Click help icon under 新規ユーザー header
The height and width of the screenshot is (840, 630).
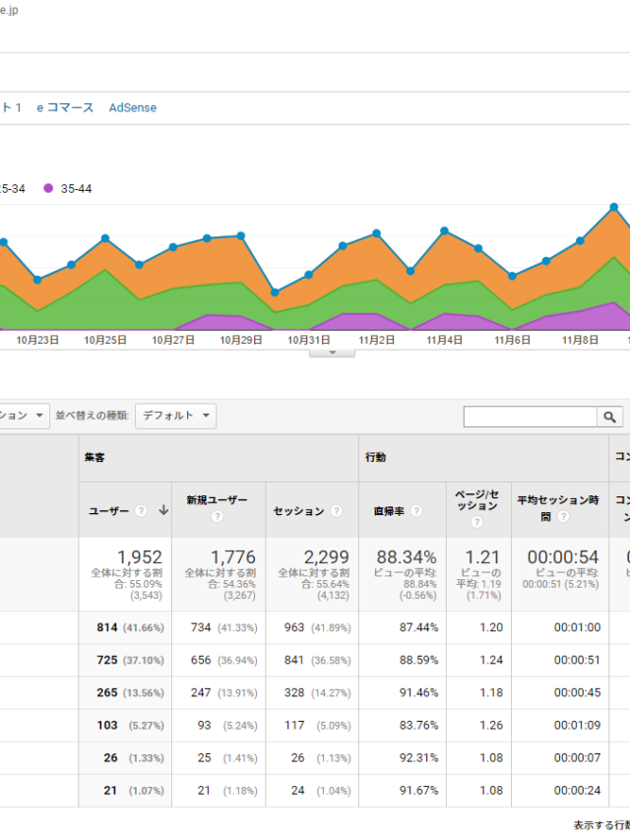tap(217, 516)
